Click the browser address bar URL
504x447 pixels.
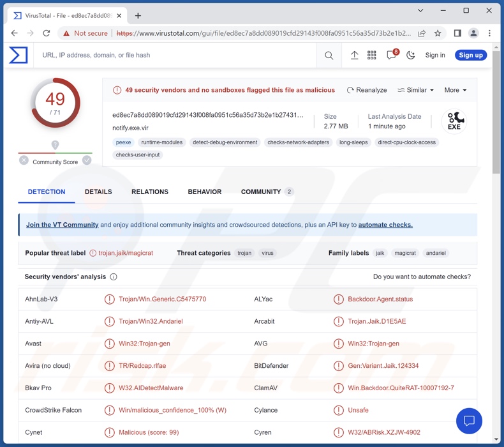click(263, 33)
